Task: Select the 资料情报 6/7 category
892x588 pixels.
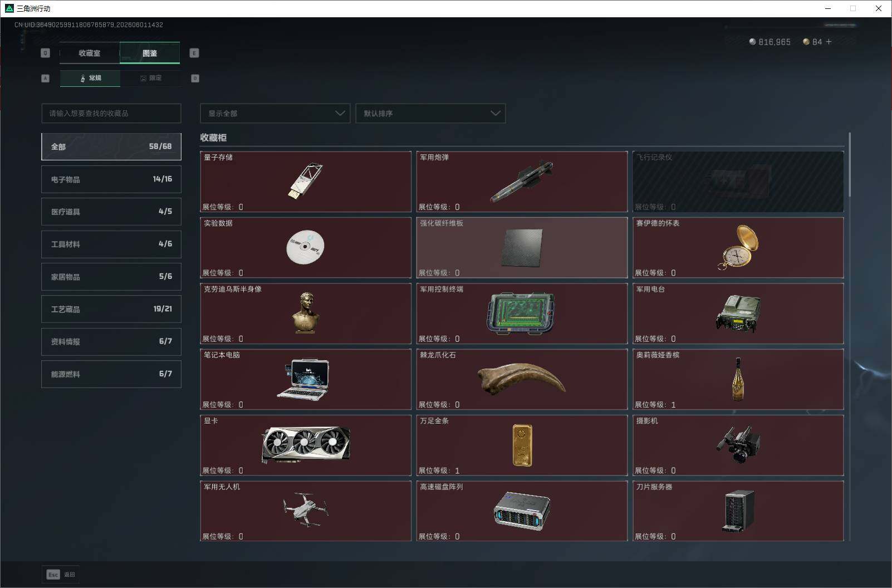Action: coord(111,341)
